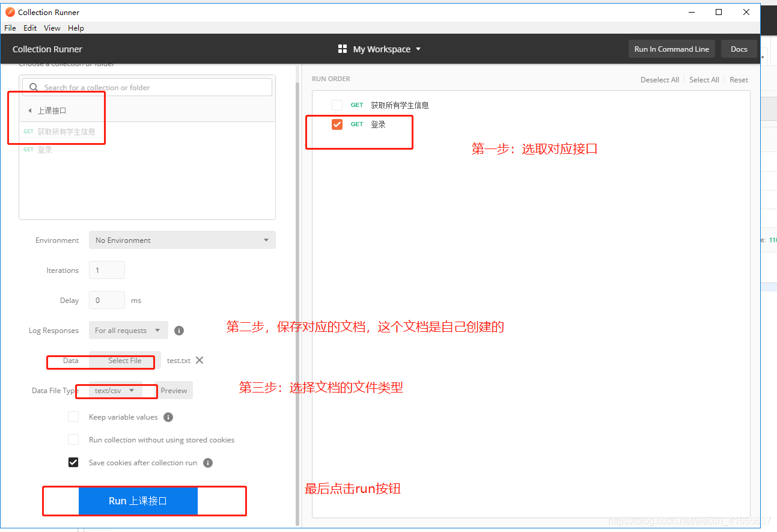This screenshot has height=532, width=777.
Task: Enable Keep variable values checkbox
Action: point(73,417)
